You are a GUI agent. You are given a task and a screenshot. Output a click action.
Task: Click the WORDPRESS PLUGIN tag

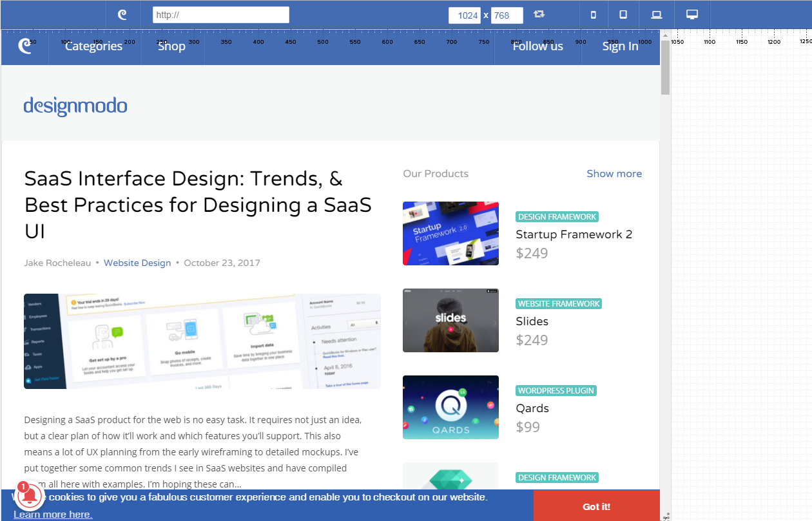(x=556, y=391)
